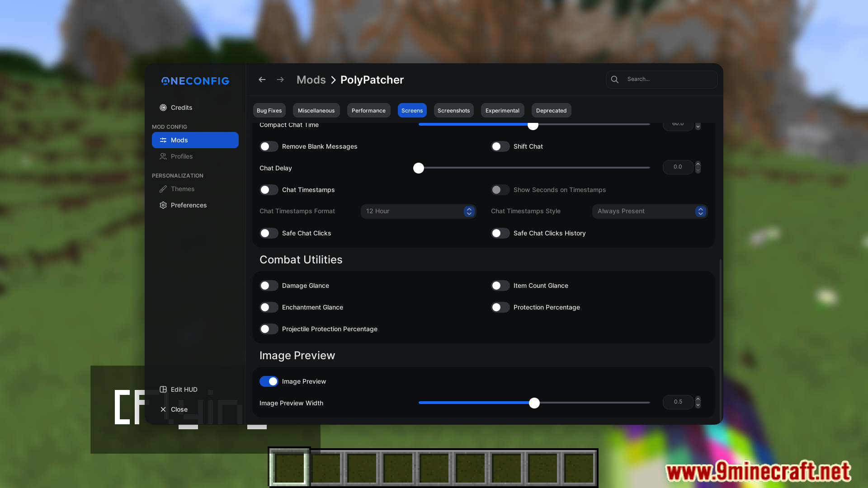Click Image Preview Width slider handle
Screen dimensions: 868x488
point(534,403)
